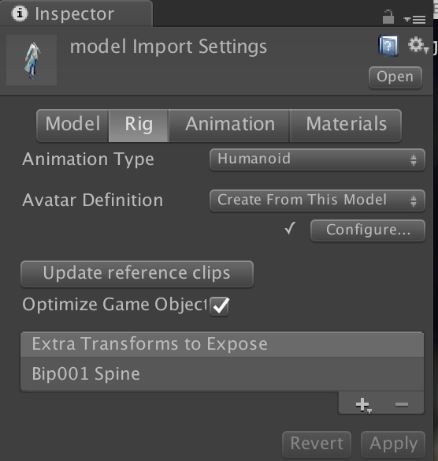Click the Apply button

tap(393, 444)
